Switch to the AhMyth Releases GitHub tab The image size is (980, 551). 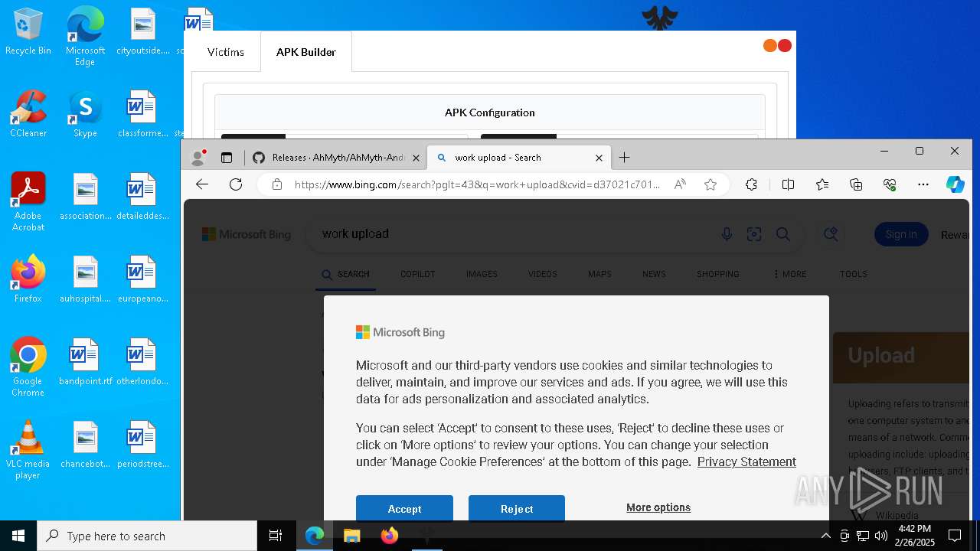pyautogui.click(x=336, y=158)
